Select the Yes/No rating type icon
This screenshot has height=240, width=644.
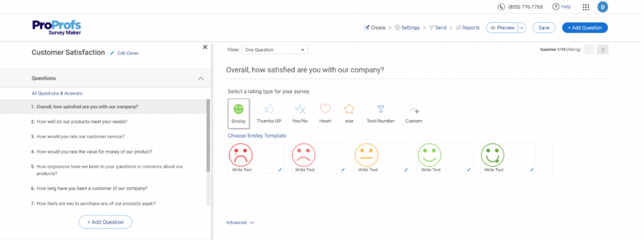(300, 109)
